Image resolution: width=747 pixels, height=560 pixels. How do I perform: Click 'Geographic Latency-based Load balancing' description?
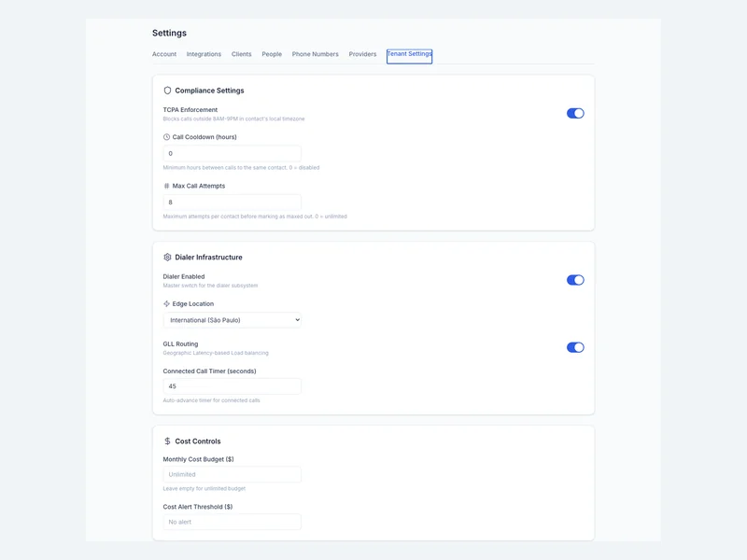coord(216,353)
